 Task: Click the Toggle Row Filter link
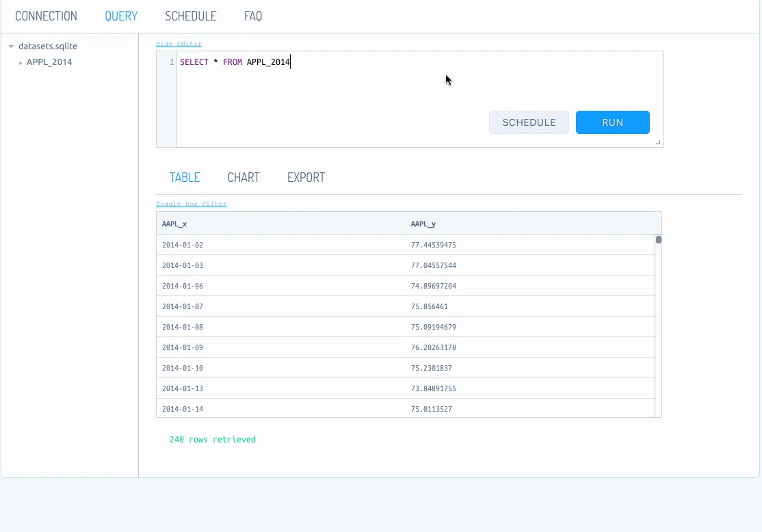pyautogui.click(x=191, y=204)
